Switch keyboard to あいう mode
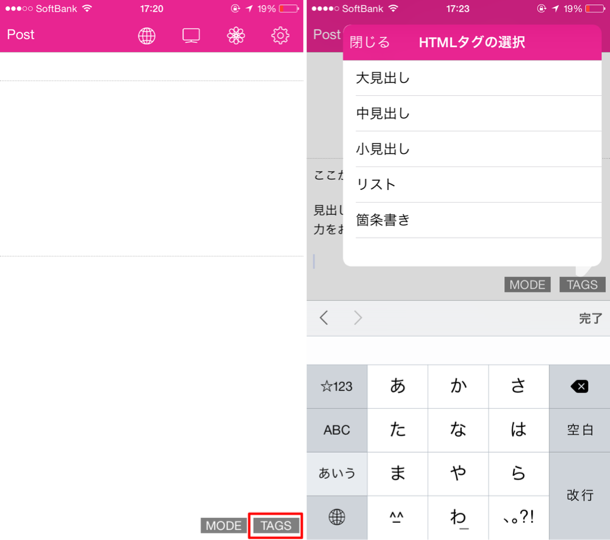This screenshot has width=610, height=540. (x=337, y=473)
